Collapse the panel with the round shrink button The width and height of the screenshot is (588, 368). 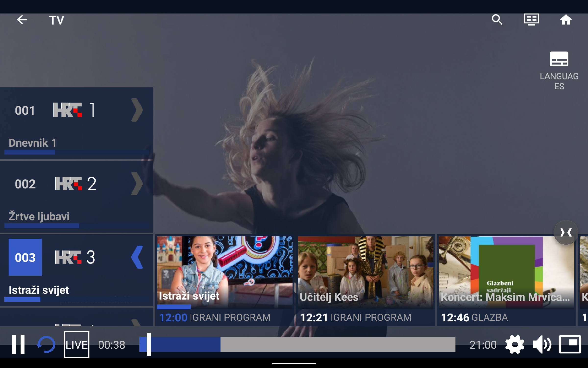[566, 232]
